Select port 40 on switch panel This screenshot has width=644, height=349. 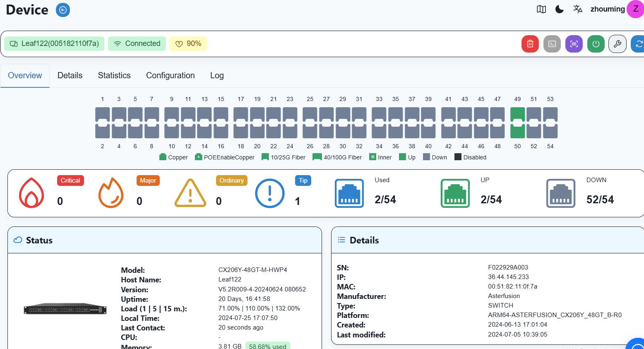tap(428, 131)
